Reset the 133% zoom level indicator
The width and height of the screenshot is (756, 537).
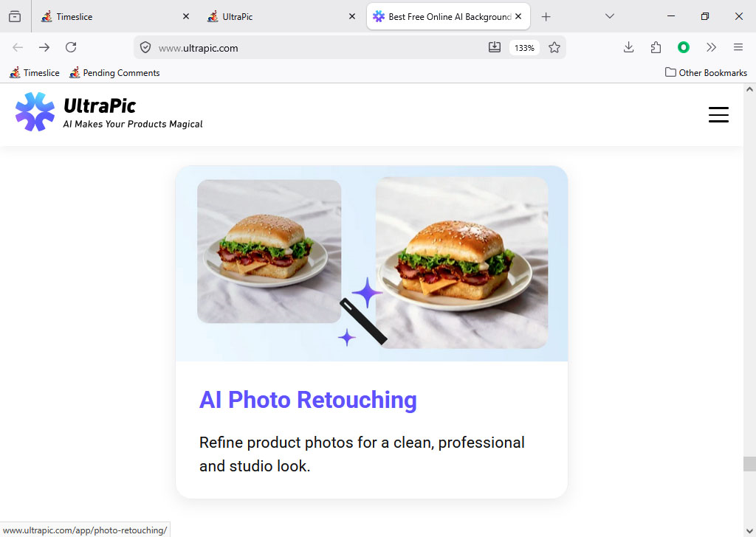coord(524,47)
